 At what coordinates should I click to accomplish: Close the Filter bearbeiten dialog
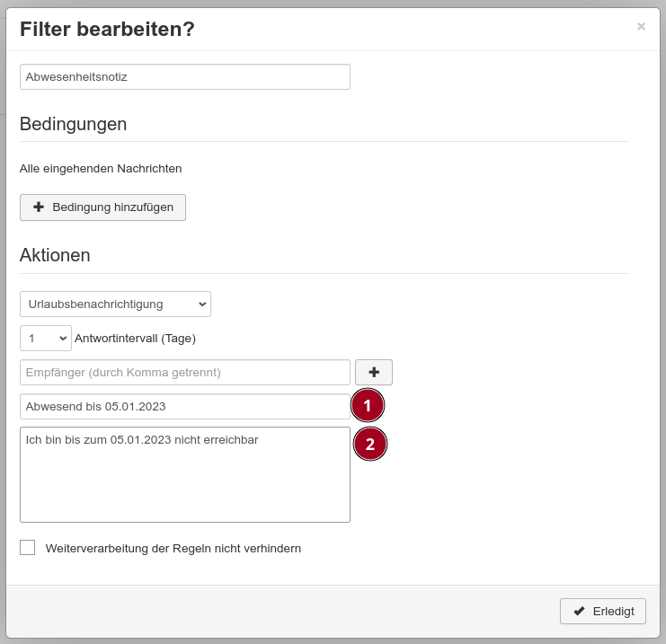pyautogui.click(x=641, y=27)
